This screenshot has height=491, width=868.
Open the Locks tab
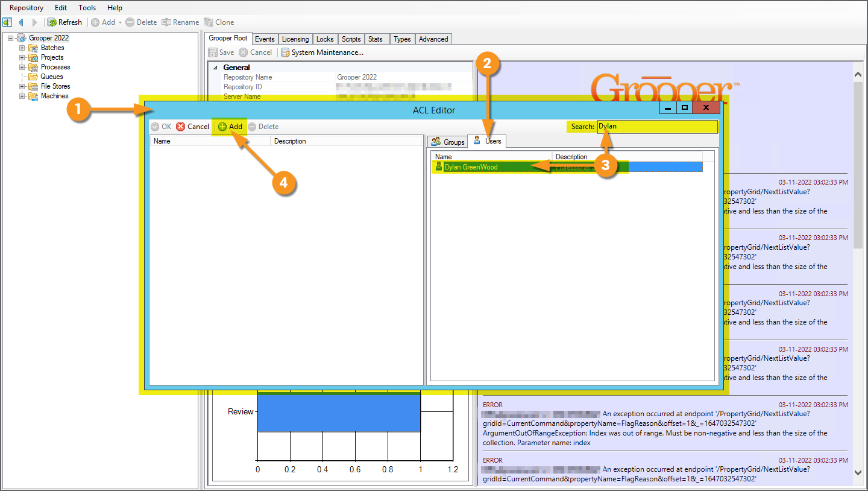(325, 39)
